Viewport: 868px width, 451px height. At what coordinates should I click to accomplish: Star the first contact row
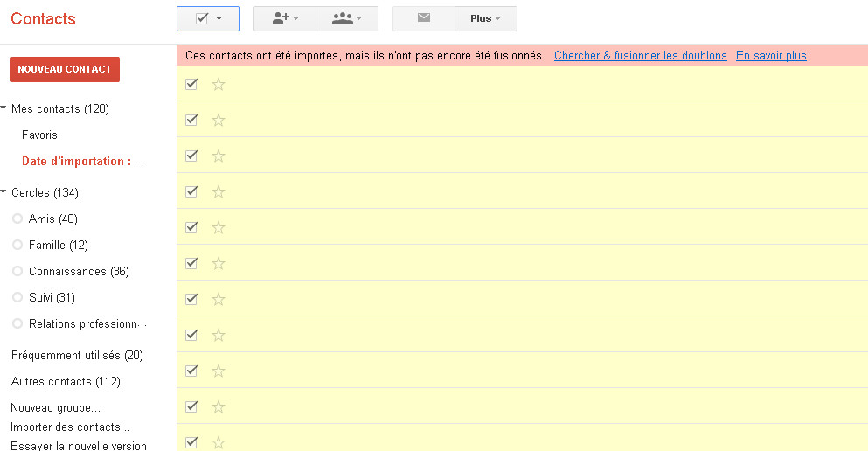[x=219, y=84]
